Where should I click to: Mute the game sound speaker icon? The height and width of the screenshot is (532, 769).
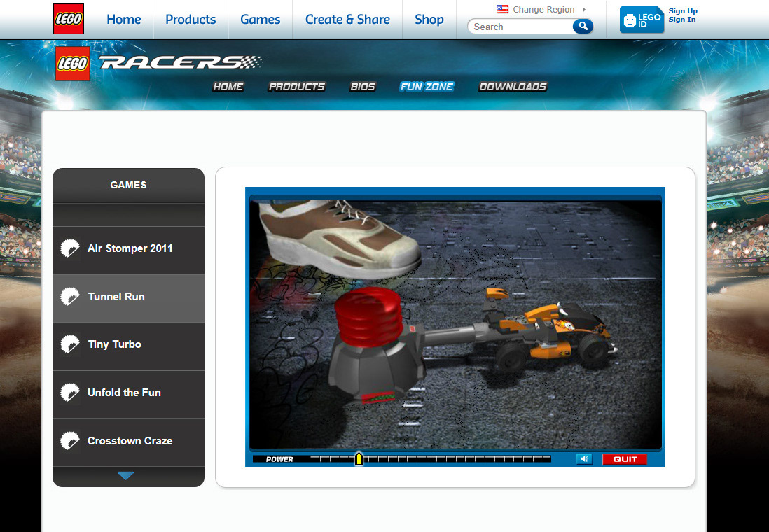584,459
